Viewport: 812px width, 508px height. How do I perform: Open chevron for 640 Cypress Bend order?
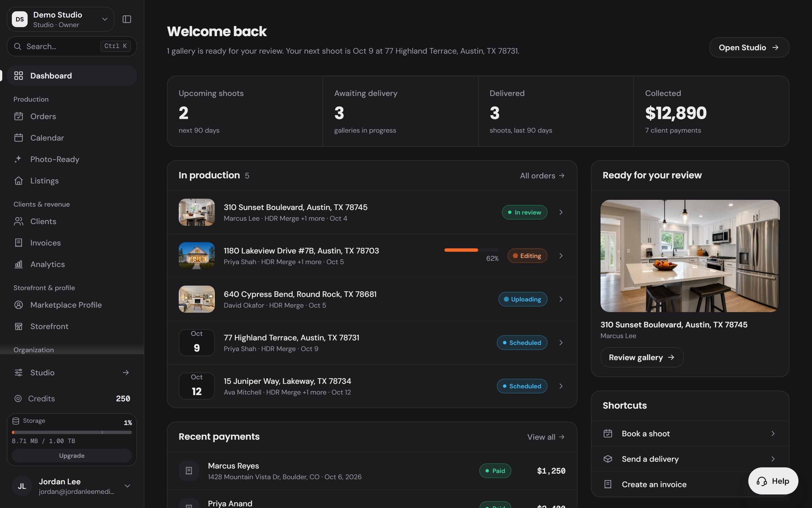(x=561, y=299)
